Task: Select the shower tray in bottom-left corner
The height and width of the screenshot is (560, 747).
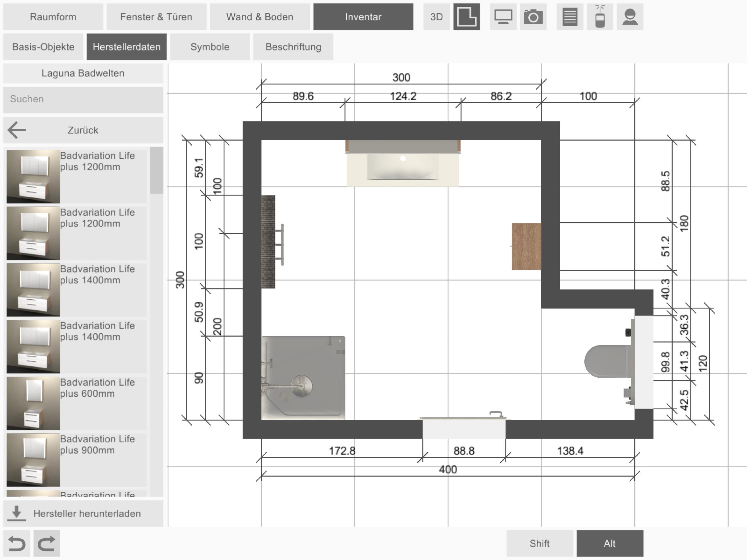Action: [303, 378]
